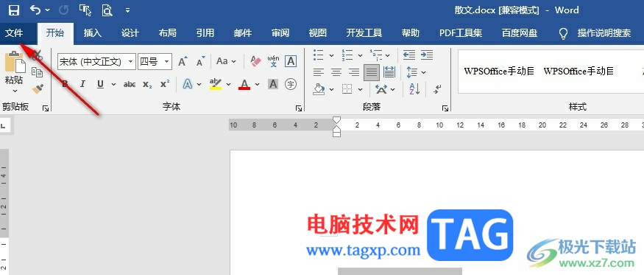The image size is (644, 275).
Task: Click the borders icon in paragraph group
Action: pyautogui.click(x=347, y=88)
